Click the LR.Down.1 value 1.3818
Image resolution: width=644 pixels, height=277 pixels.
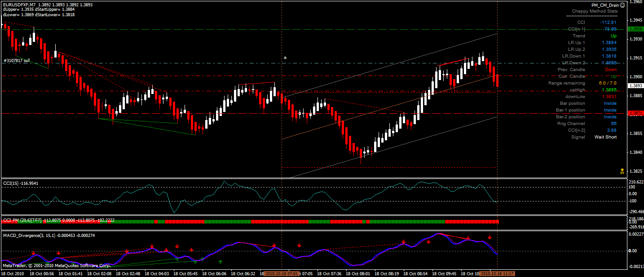click(609, 56)
